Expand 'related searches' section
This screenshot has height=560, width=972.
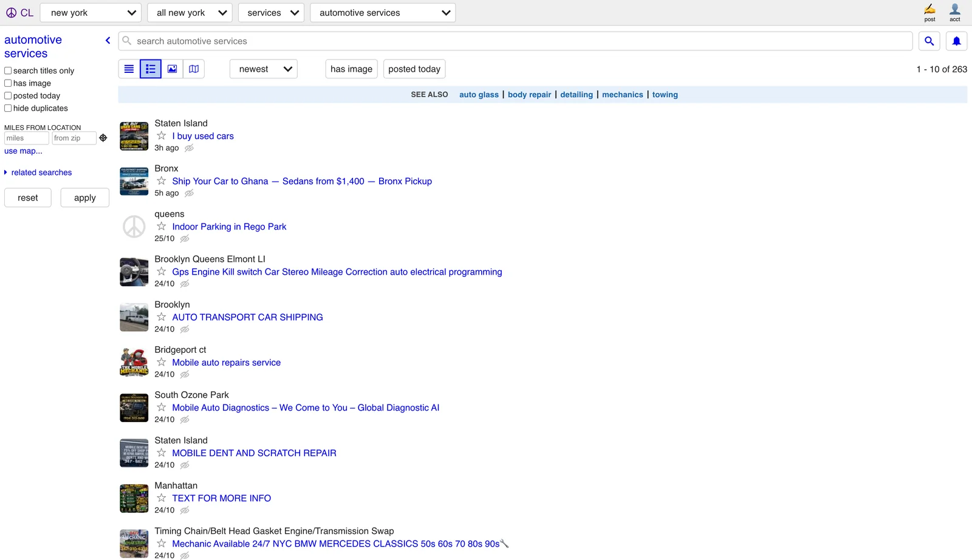pos(38,172)
